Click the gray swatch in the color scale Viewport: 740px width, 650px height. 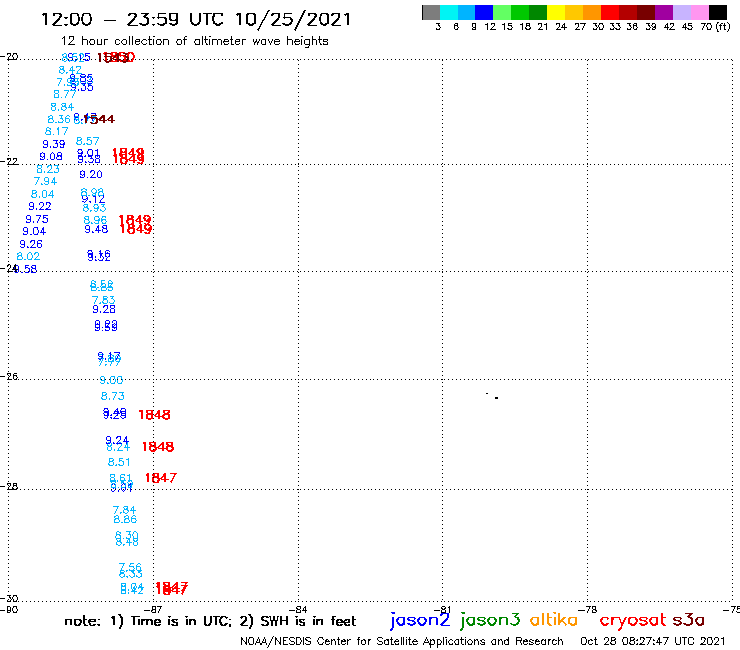pyautogui.click(x=431, y=12)
